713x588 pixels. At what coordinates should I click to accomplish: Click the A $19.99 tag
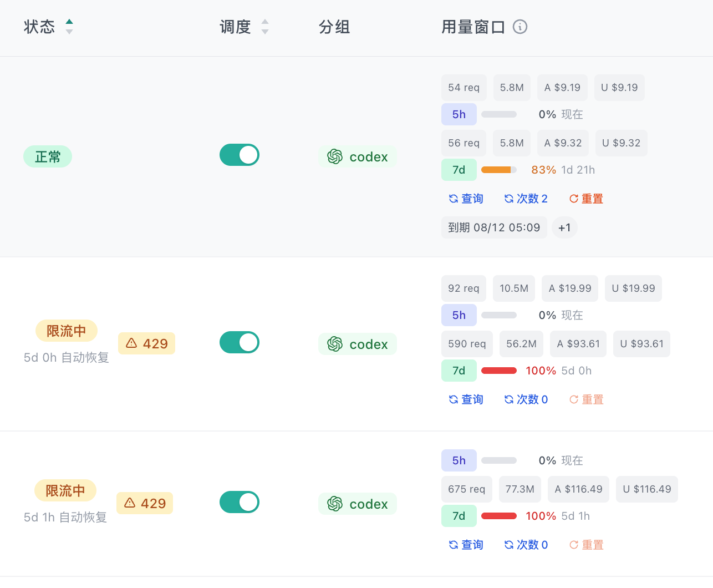570,288
